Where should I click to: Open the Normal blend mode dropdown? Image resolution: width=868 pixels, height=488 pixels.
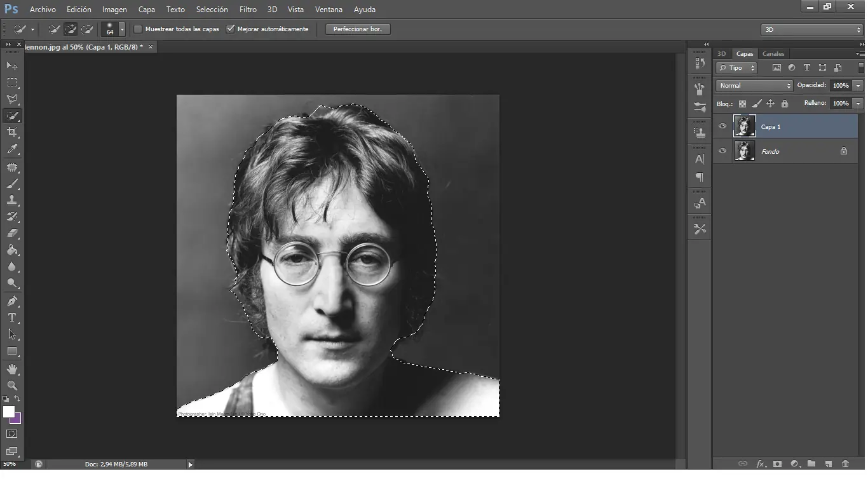754,86
